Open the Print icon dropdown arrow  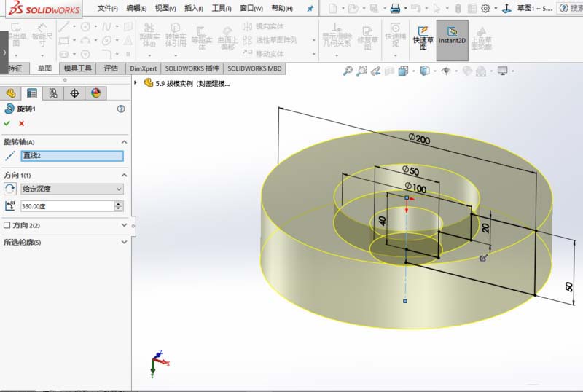[405, 8]
